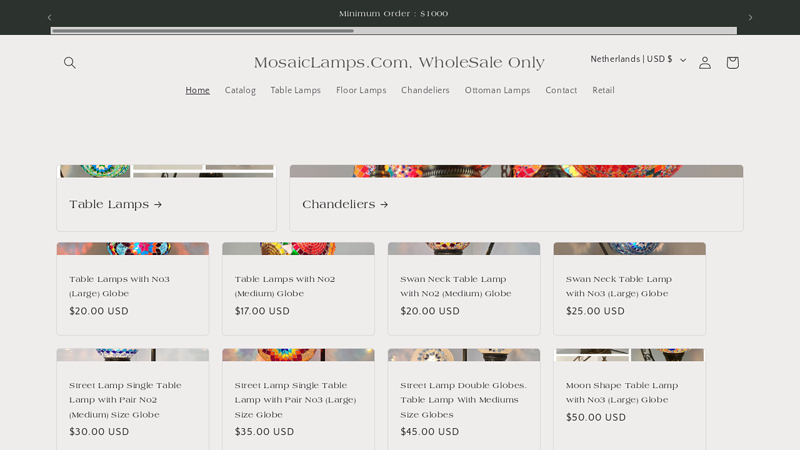Open the Table Lamps → collection card link
Image resolution: width=800 pixels, height=450 pixels.
[x=115, y=204]
